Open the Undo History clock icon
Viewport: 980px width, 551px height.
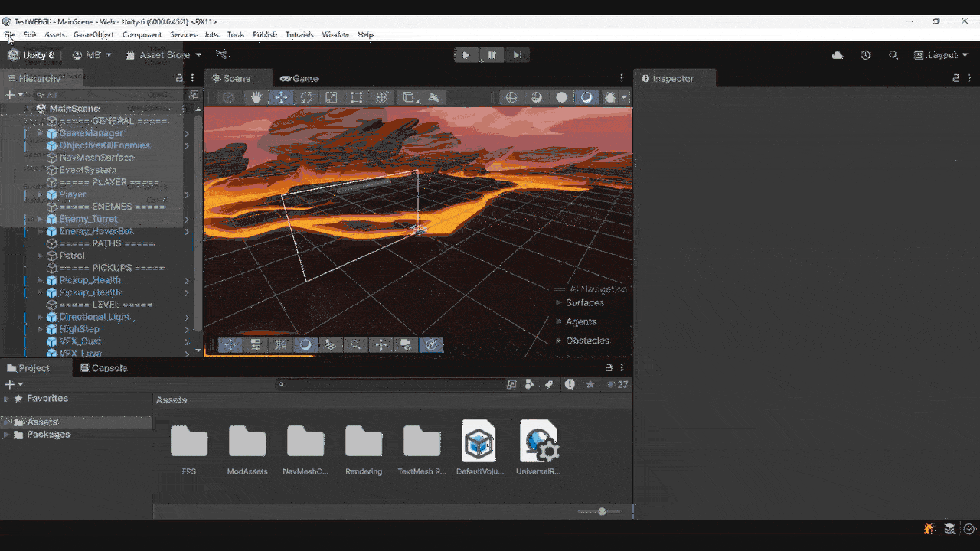coord(865,55)
